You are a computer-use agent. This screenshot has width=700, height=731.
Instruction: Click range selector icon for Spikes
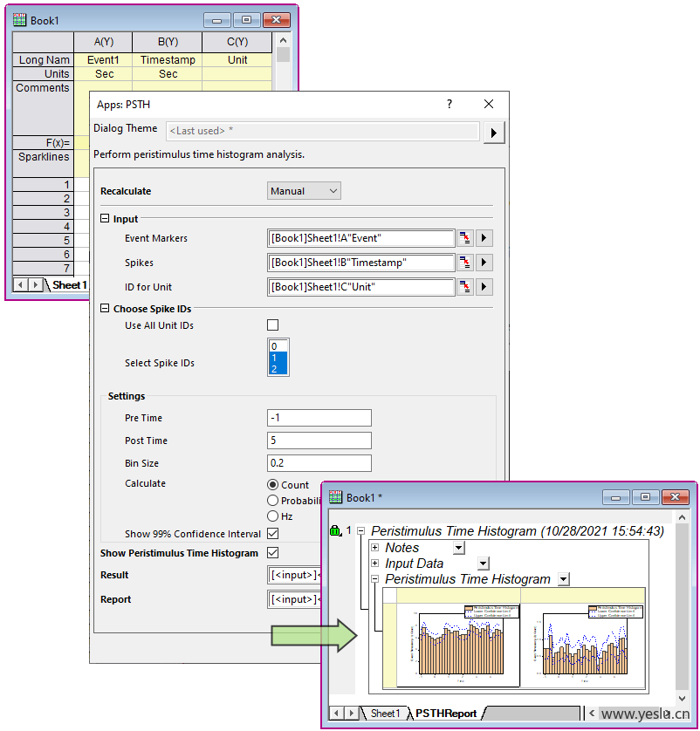coord(464,263)
